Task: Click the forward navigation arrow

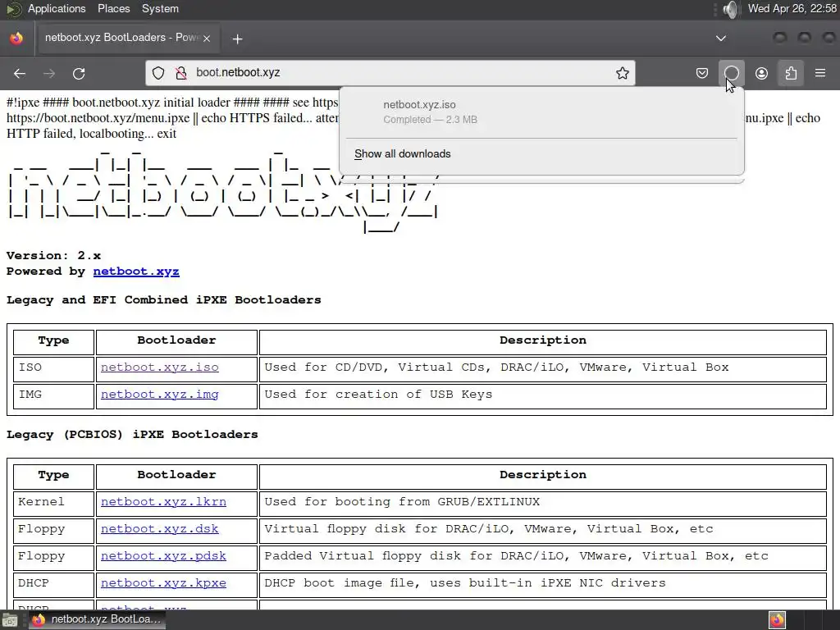Action: coord(49,73)
